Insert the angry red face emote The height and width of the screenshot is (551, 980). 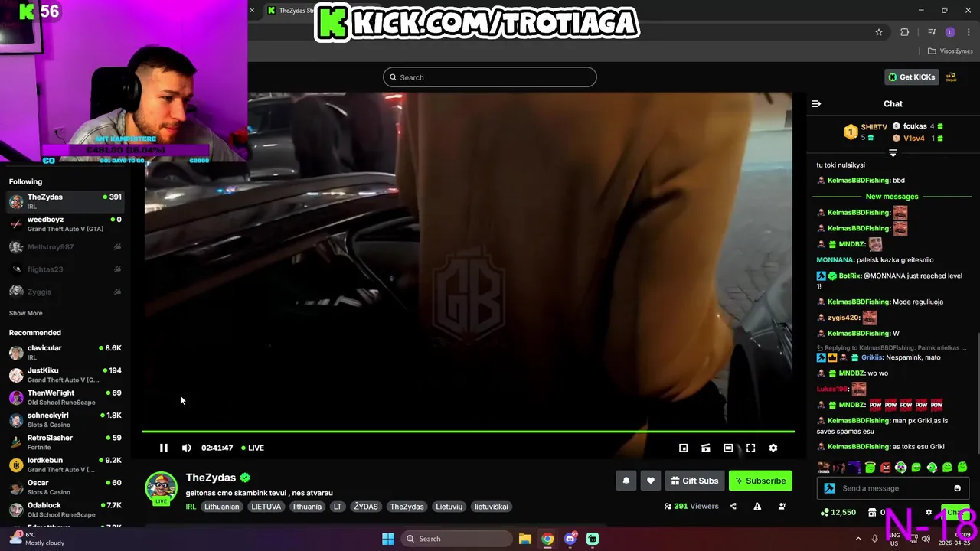[x=885, y=468]
